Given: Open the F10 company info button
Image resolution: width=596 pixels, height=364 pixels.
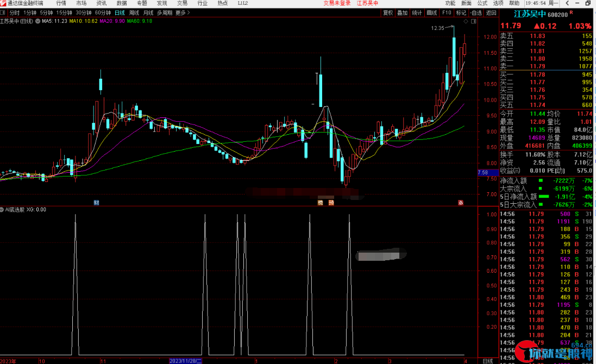Looking at the screenshot, I should click(447, 13).
